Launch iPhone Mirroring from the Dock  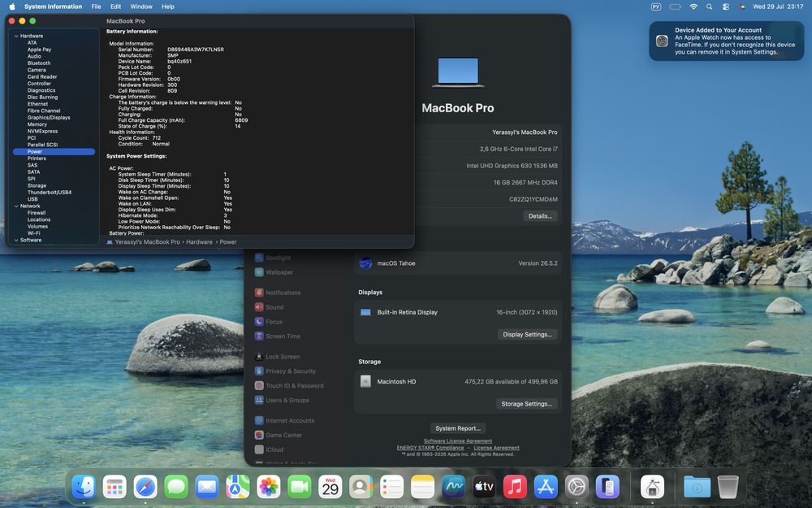click(607, 487)
